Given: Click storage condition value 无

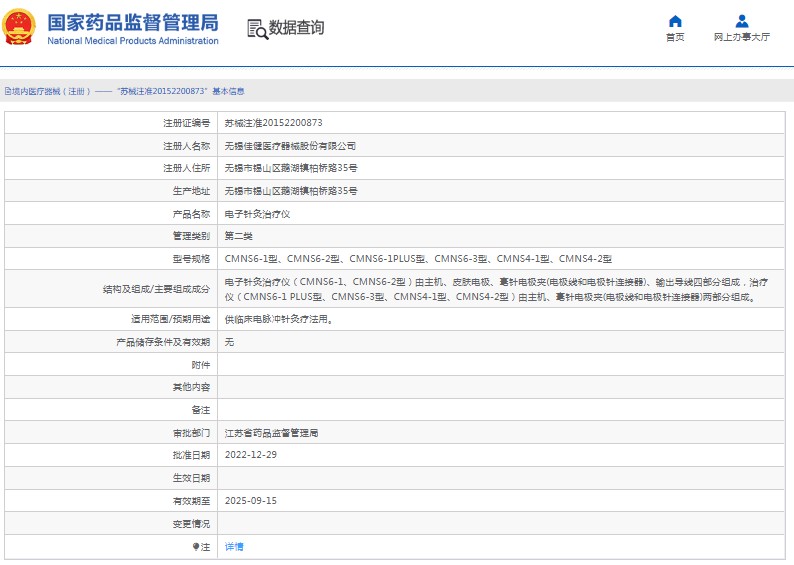Looking at the screenshot, I should [229, 342].
